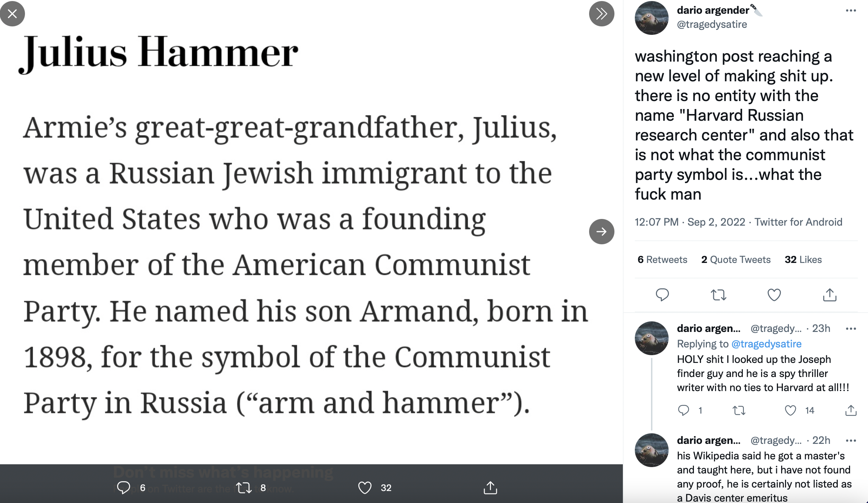Close the image viewer with X
The image size is (868, 503).
tap(12, 14)
